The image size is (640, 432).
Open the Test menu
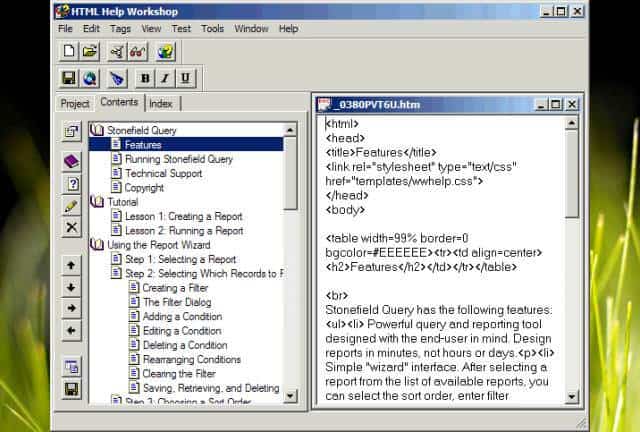(x=181, y=29)
